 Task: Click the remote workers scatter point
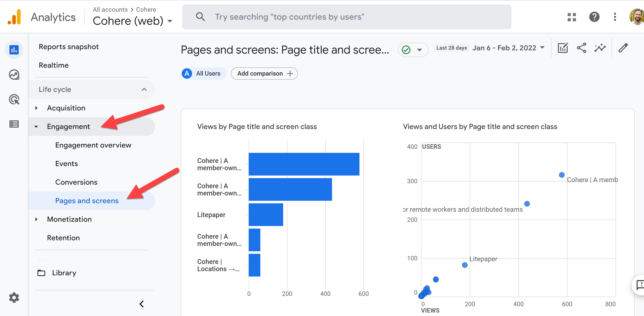pyautogui.click(x=527, y=204)
